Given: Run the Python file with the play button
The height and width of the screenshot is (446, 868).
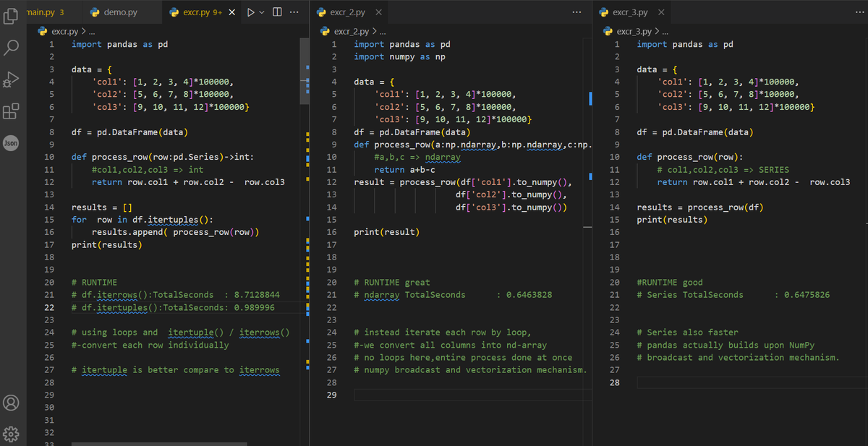Looking at the screenshot, I should pyautogui.click(x=251, y=12).
